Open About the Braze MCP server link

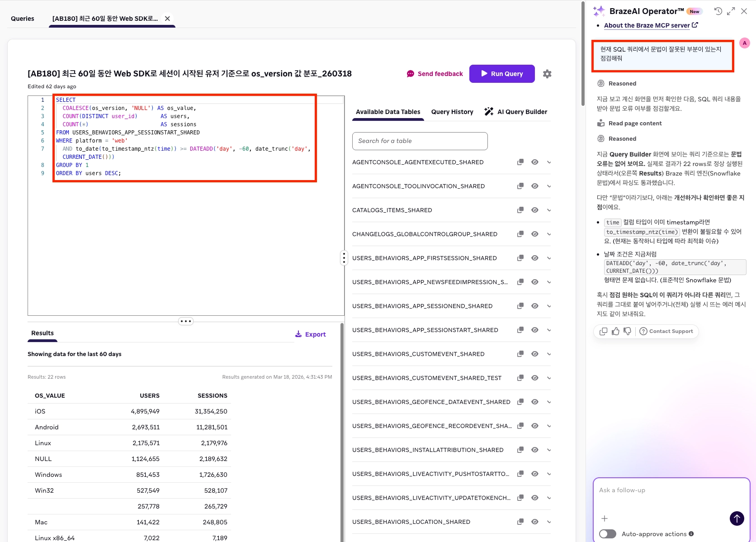pyautogui.click(x=651, y=25)
